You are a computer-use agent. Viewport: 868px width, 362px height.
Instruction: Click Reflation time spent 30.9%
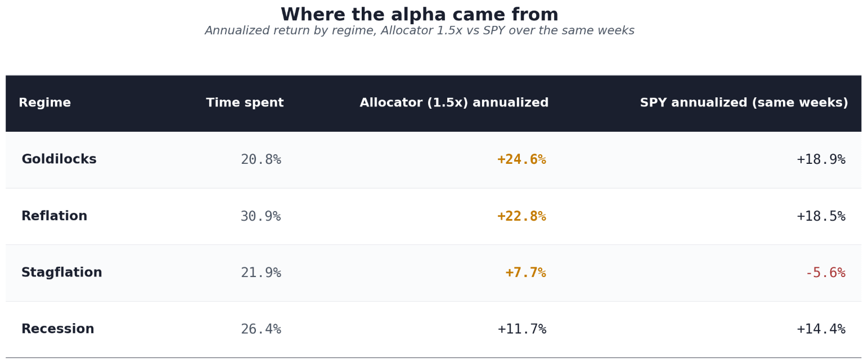tap(261, 217)
